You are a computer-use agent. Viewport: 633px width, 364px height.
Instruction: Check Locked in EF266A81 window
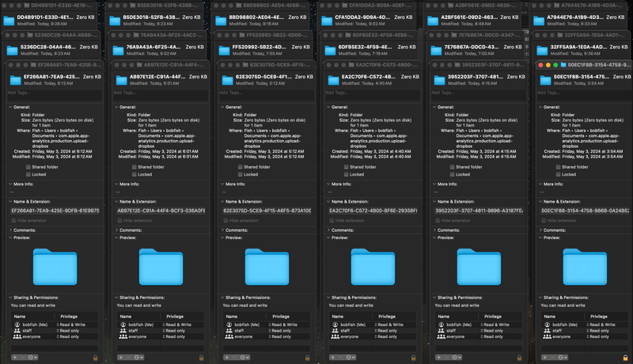28,174
